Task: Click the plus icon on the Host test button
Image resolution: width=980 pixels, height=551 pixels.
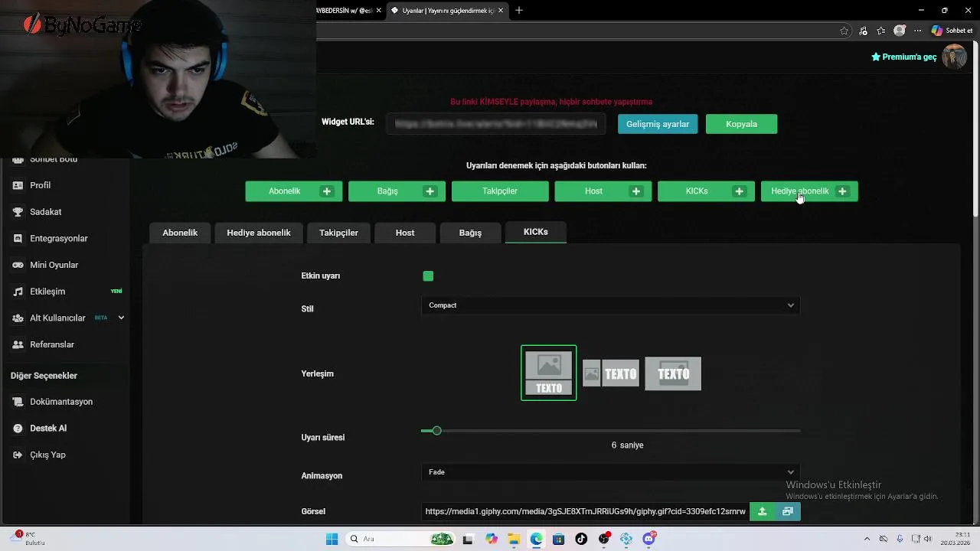Action: [636, 191]
